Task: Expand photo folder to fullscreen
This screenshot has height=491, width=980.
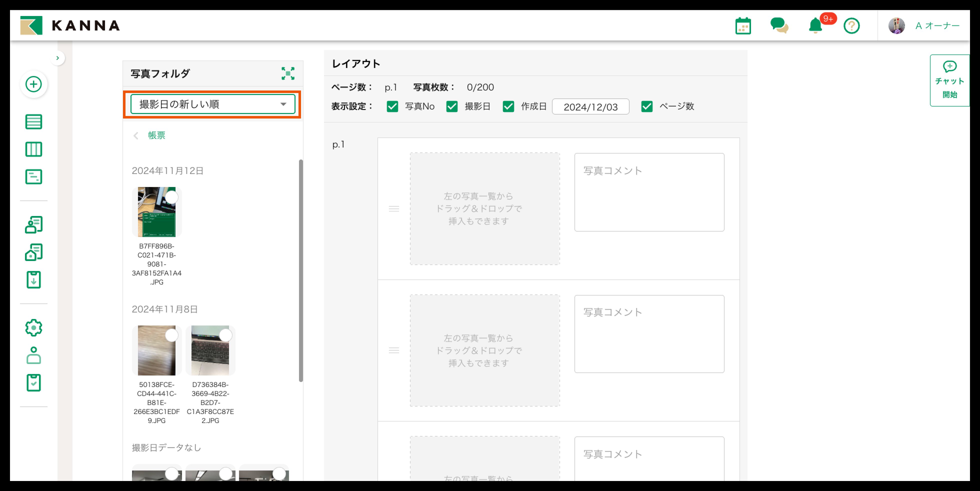Action: coord(287,73)
